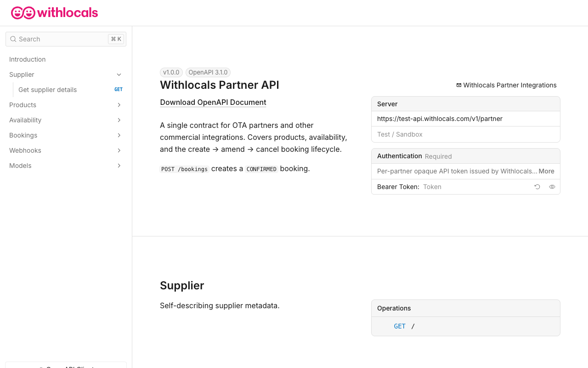
Task: Focus the sidebar Search field
Action: tap(66, 39)
